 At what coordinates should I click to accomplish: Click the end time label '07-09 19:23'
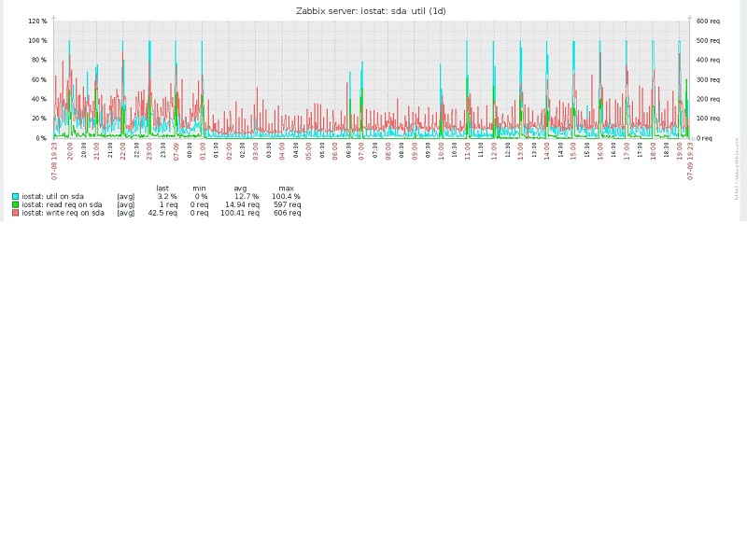click(690, 161)
